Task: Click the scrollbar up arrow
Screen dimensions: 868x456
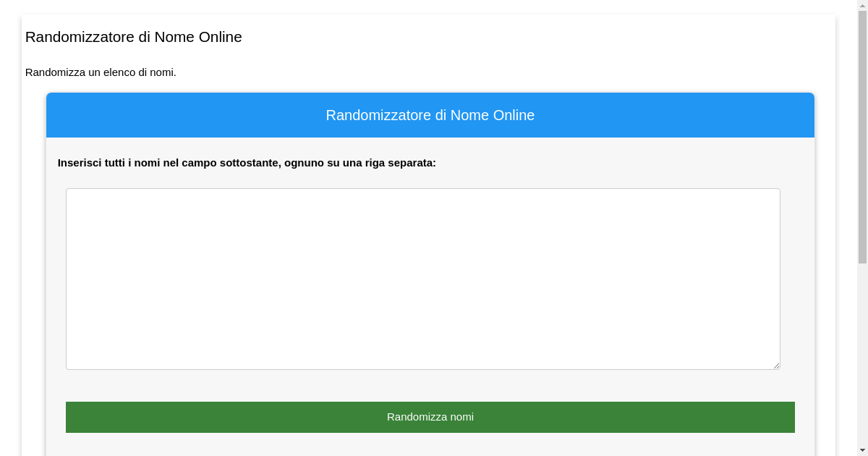Action: coord(862,6)
